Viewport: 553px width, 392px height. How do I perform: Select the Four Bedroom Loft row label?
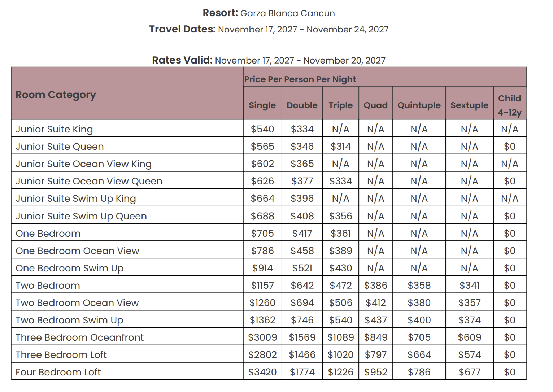tap(58, 372)
